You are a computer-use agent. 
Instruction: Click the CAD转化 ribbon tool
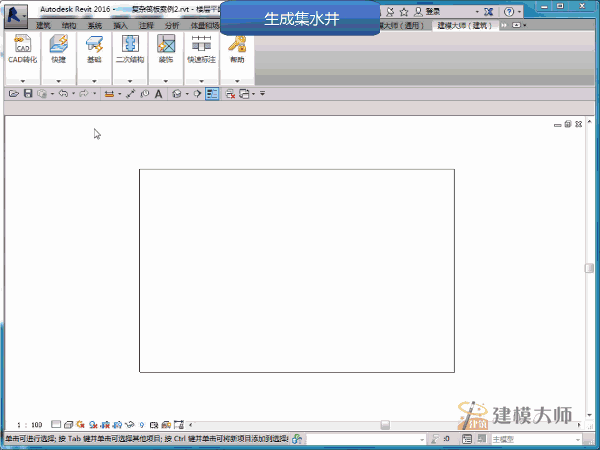click(23, 49)
